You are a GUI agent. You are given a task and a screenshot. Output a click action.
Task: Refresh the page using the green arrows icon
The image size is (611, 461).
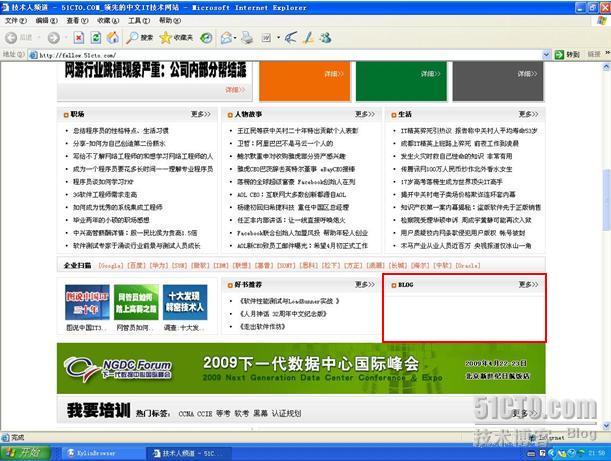click(x=96, y=38)
